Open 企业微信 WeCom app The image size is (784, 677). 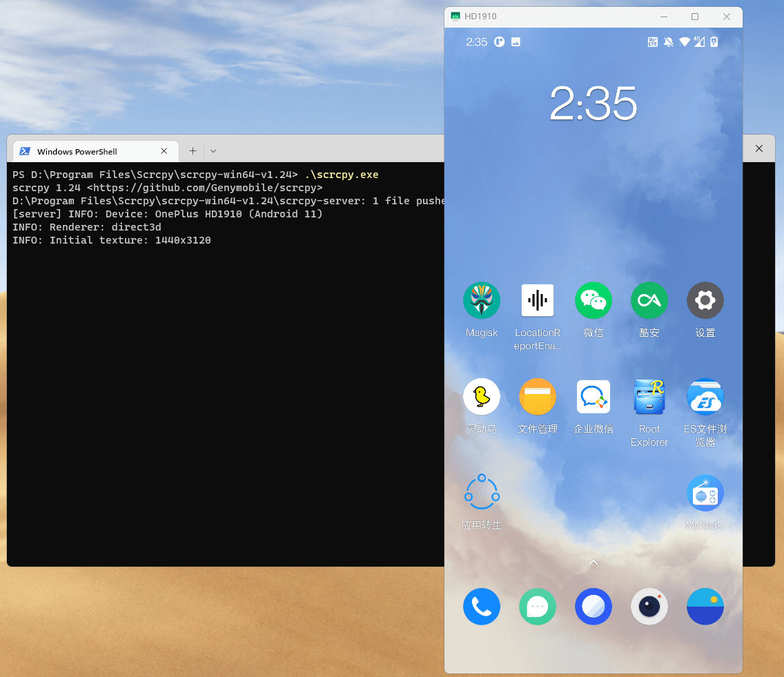tap(593, 397)
